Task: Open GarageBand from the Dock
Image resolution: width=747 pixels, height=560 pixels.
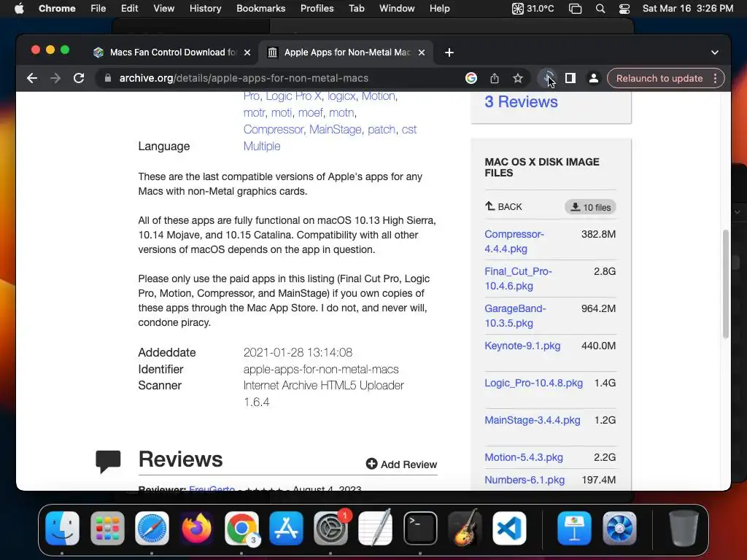Action: click(465, 528)
